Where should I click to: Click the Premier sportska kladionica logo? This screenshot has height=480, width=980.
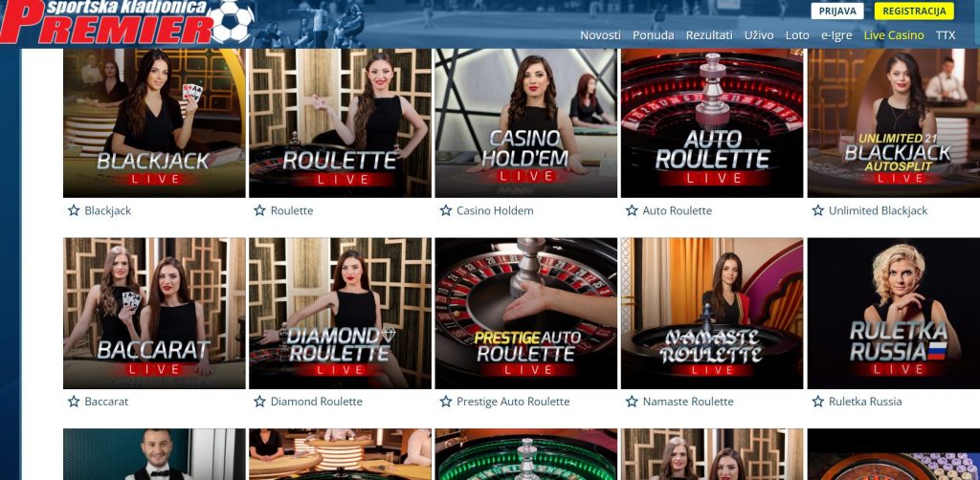[127, 23]
